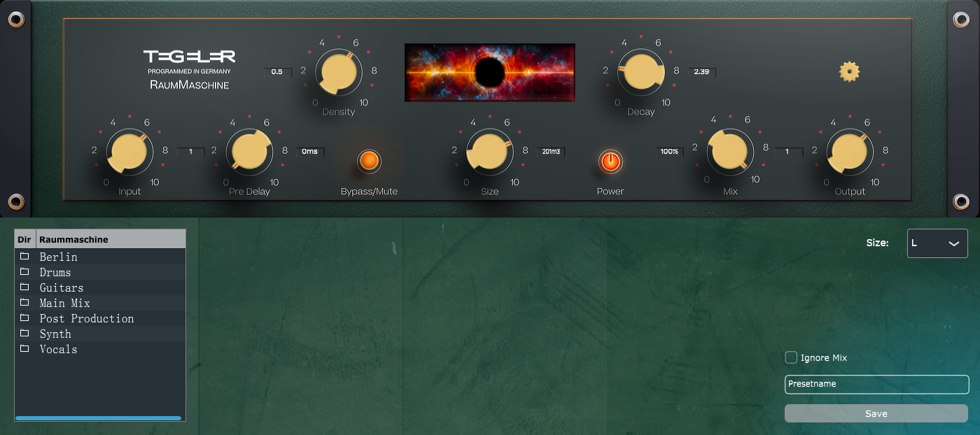Click the folder icon beside Main Mix
980x435 pixels.
(x=24, y=302)
